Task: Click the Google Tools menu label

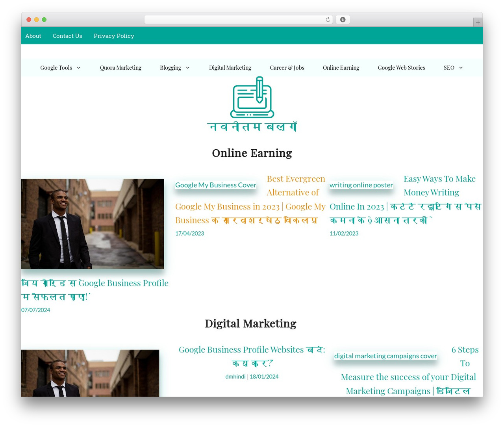Action: [56, 68]
